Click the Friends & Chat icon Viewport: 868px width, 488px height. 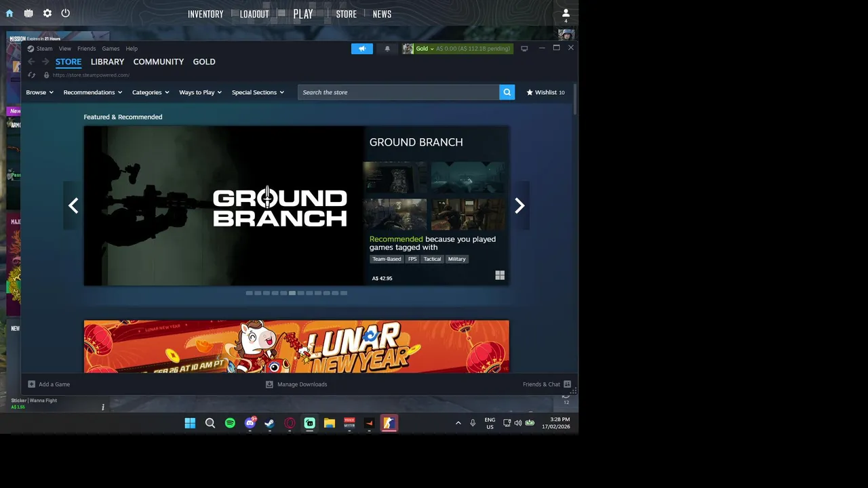coord(567,384)
